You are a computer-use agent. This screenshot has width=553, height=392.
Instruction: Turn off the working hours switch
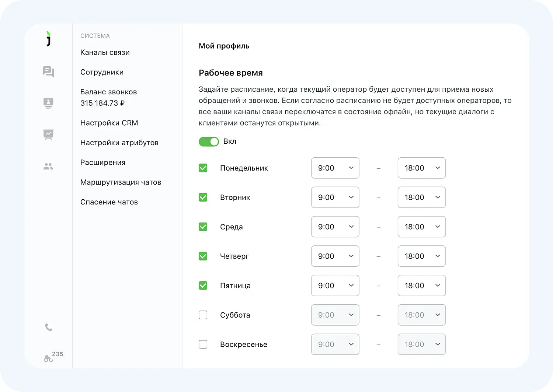tap(209, 142)
